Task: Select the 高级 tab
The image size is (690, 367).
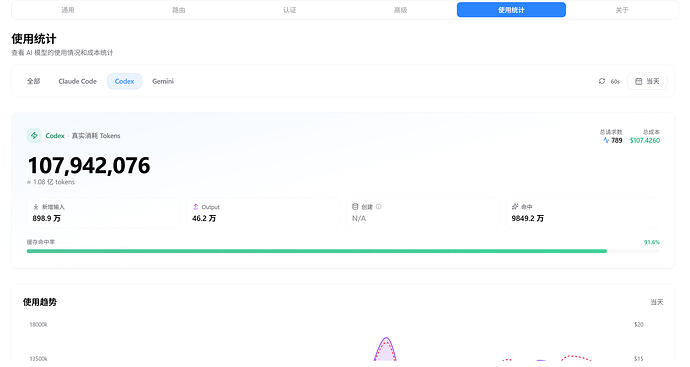Action: point(400,10)
